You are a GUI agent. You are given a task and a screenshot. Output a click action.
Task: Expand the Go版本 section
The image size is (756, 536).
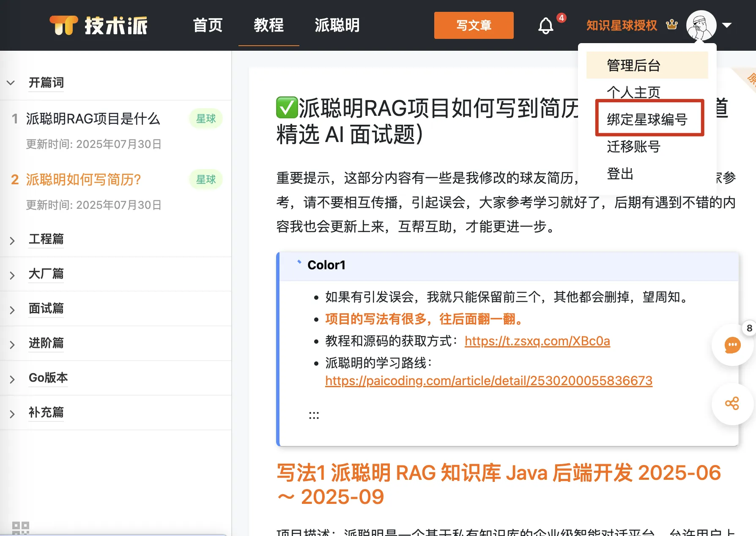(12, 379)
